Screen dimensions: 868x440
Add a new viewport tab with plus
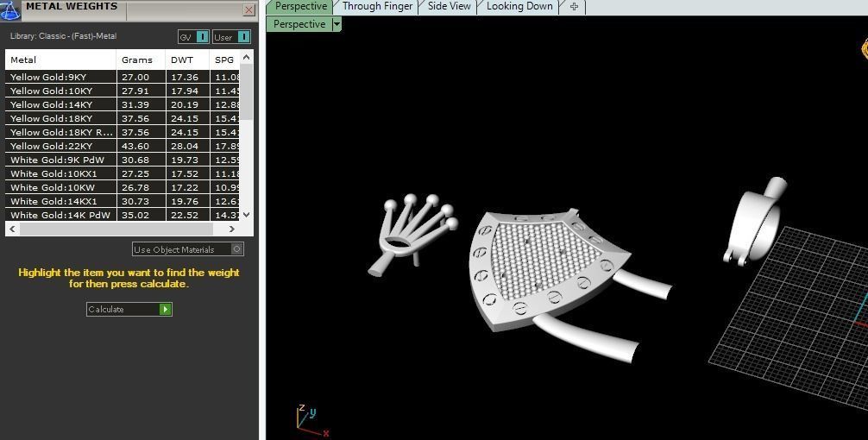(x=574, y=7)
